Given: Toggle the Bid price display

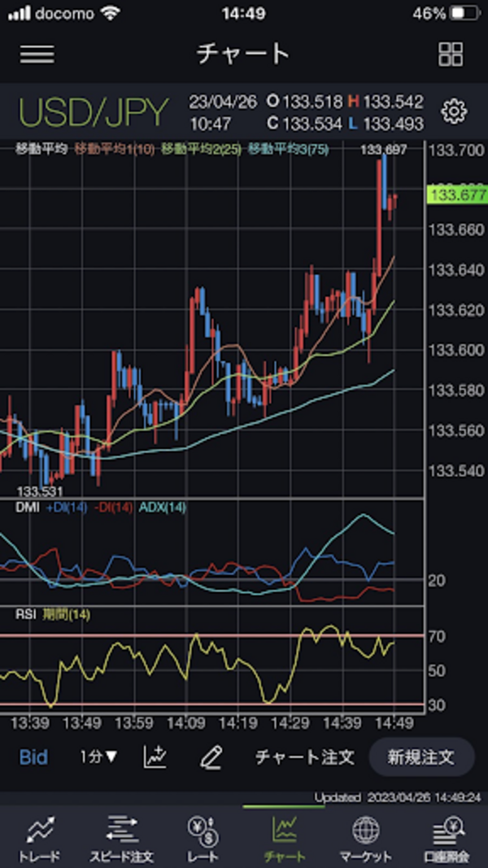Looking at the screenshot, I should (x=33, y=757).
